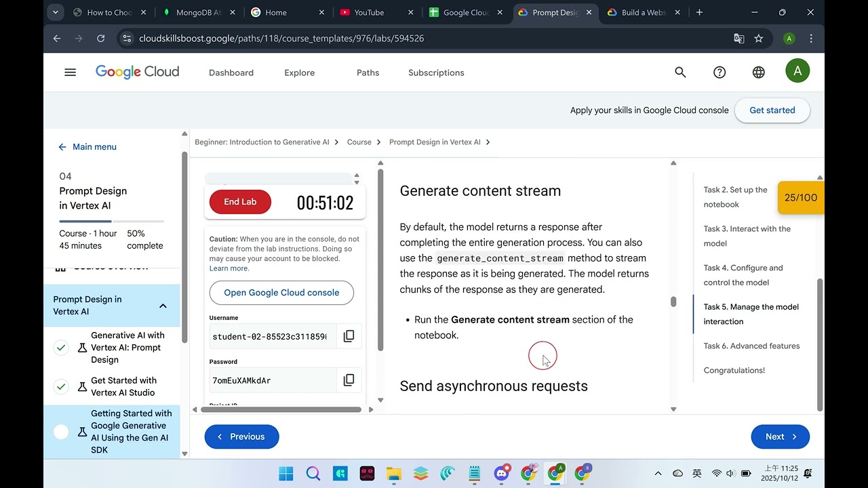Click Open Google Cloud console button

[281, 293]
